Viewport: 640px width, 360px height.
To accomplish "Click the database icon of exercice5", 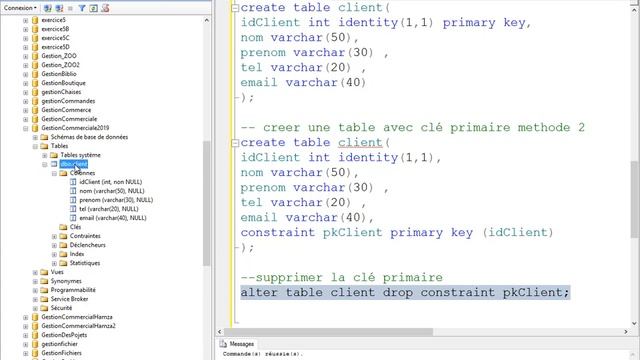I will click(x=35, y=20).
